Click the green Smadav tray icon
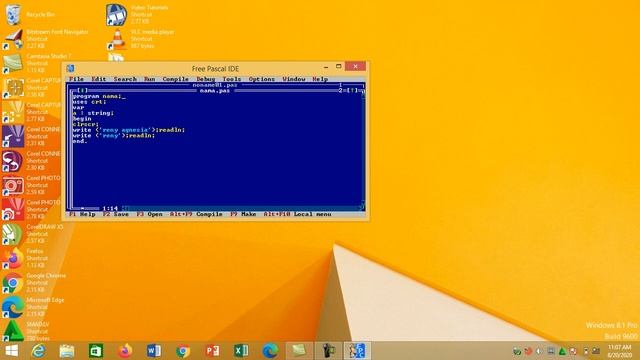 coord(562,351)
